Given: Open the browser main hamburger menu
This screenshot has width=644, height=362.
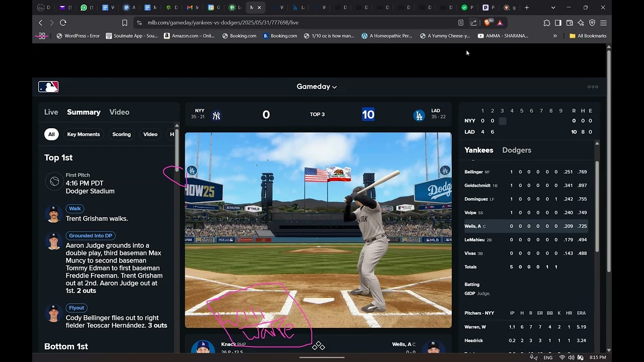Looking at the screenshot, I should point(603,23).
